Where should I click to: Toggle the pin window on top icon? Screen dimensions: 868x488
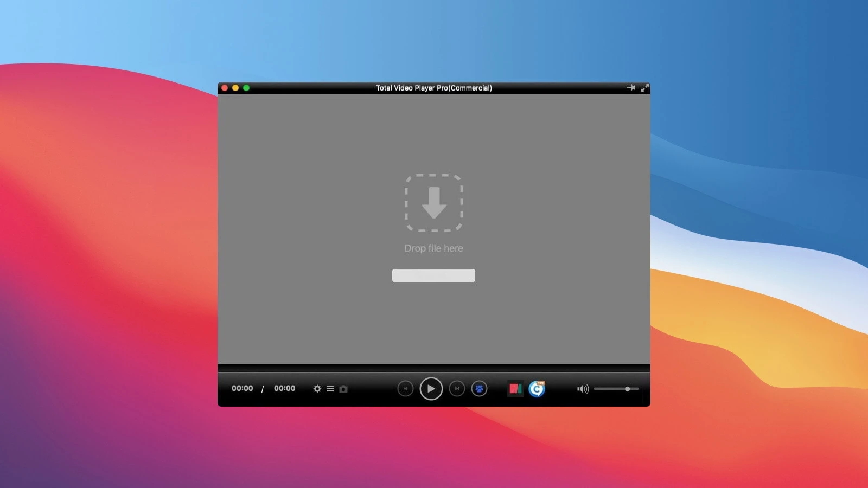(x=631, y=87)
